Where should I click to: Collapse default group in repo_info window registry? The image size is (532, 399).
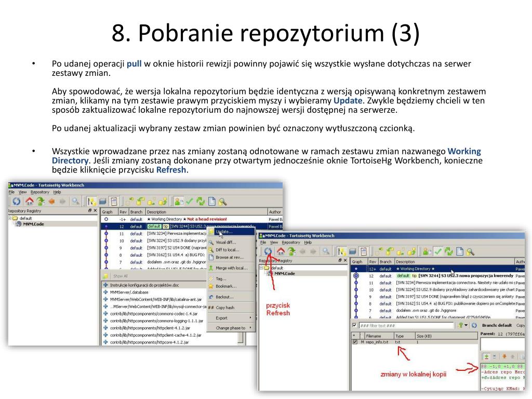coord(261,268)
